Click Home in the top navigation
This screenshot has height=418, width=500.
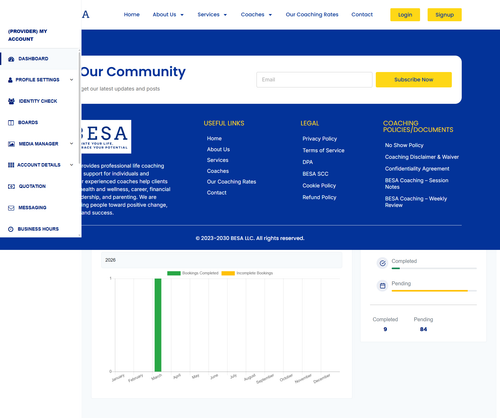click(132, 15)
